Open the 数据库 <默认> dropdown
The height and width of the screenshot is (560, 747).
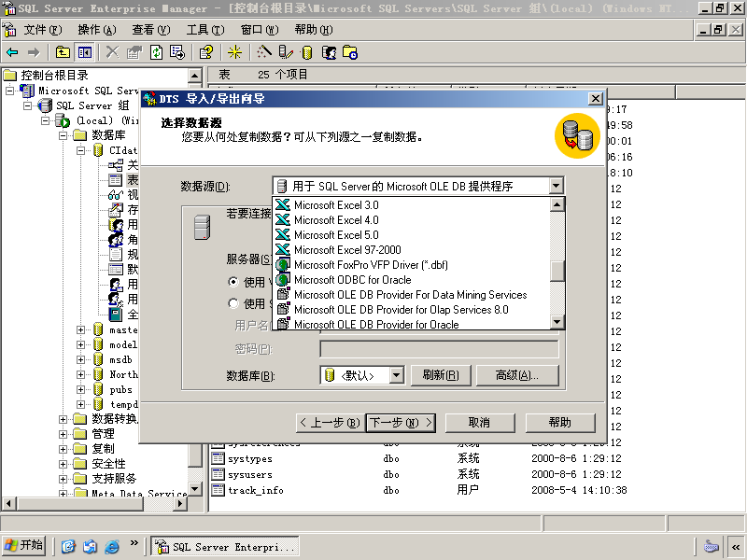click(x=396, y=375)
